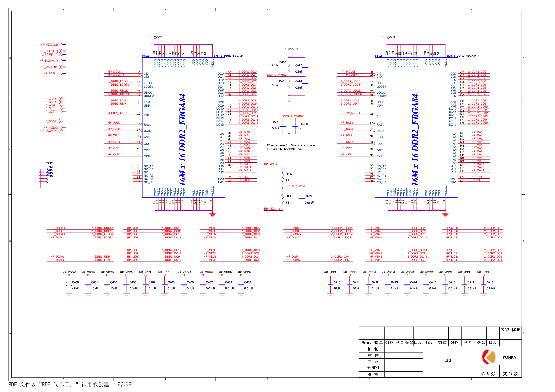Image resolution: width=555 pixels, height=392 pixels.
Task: Click the 第 8 张 sheet number cell
Action: [488, 374]
